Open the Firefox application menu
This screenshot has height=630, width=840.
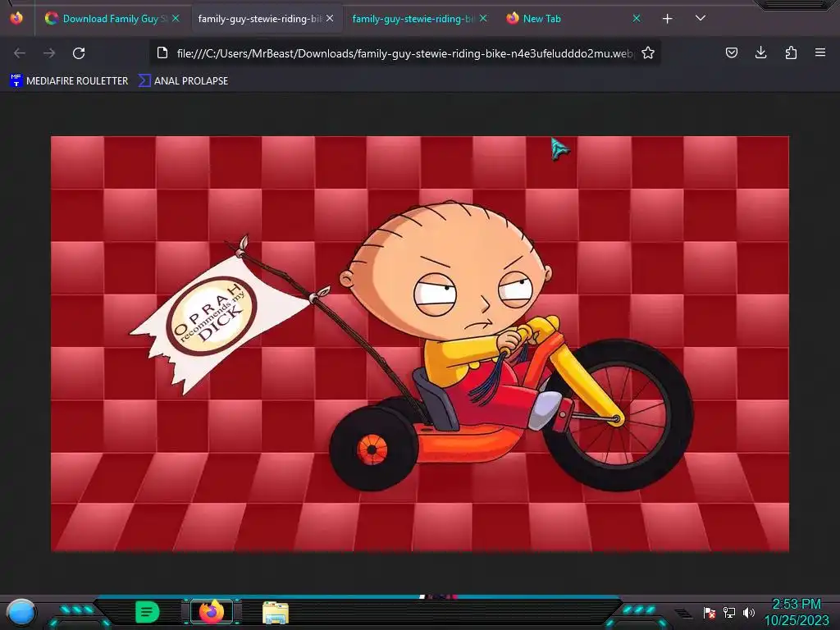[820, 52]
